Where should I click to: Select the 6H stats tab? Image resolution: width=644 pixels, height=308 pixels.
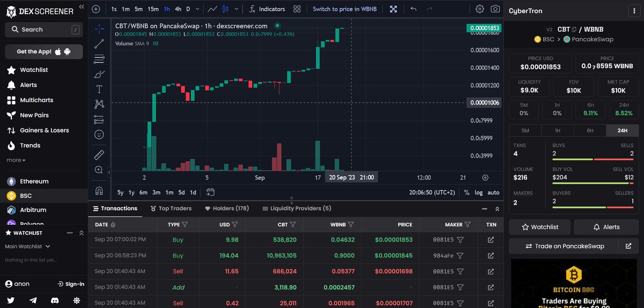[x=590, y=131]
